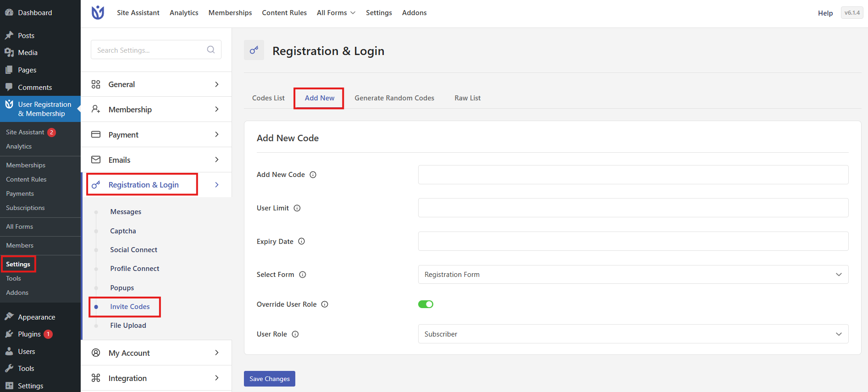Click the Integration command icon

(96, 378)
